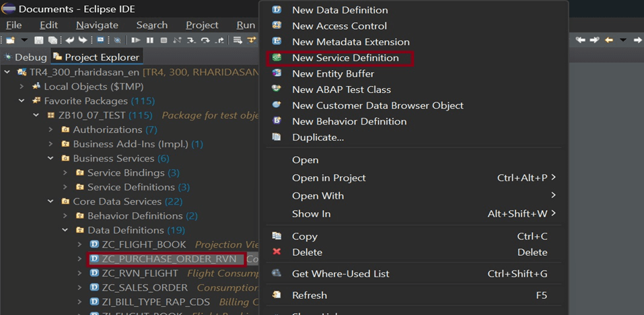The width and height of the screenshot is (644, 315).
Task: Expand the Business Add-Ins (Impl.) folder
Action: [50, 144]
